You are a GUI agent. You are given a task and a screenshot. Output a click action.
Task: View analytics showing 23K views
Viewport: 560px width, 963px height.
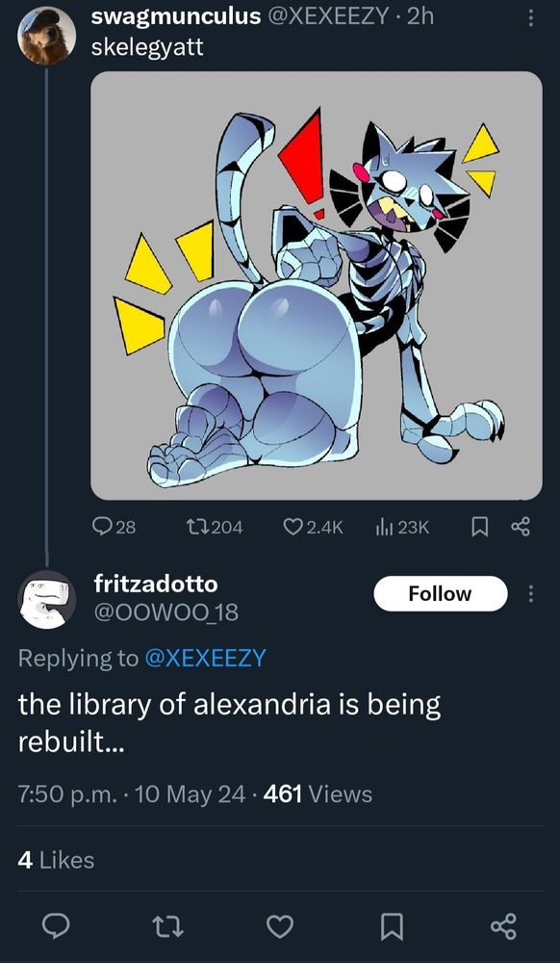coord(402,527)
